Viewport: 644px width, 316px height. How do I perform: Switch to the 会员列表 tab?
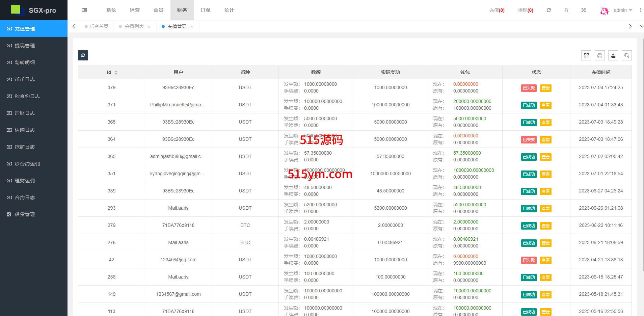point(134,26)
